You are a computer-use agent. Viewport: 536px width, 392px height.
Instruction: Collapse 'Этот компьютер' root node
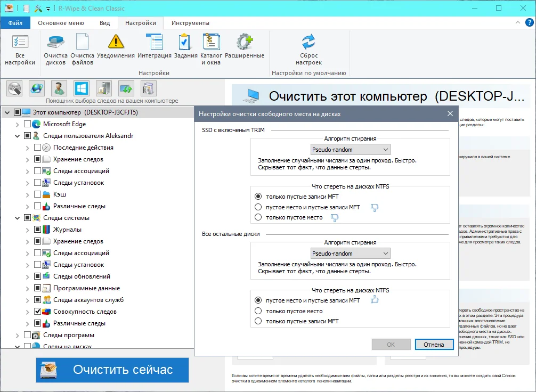click(x=7, y=112)
